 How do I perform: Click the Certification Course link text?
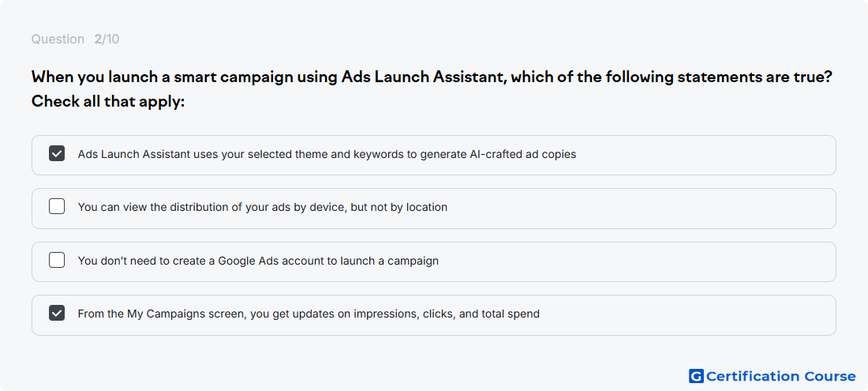[x=780, y=377]
